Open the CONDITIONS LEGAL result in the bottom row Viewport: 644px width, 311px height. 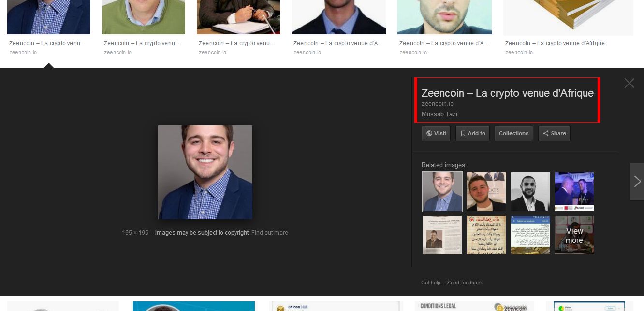(x=474, y=306)
